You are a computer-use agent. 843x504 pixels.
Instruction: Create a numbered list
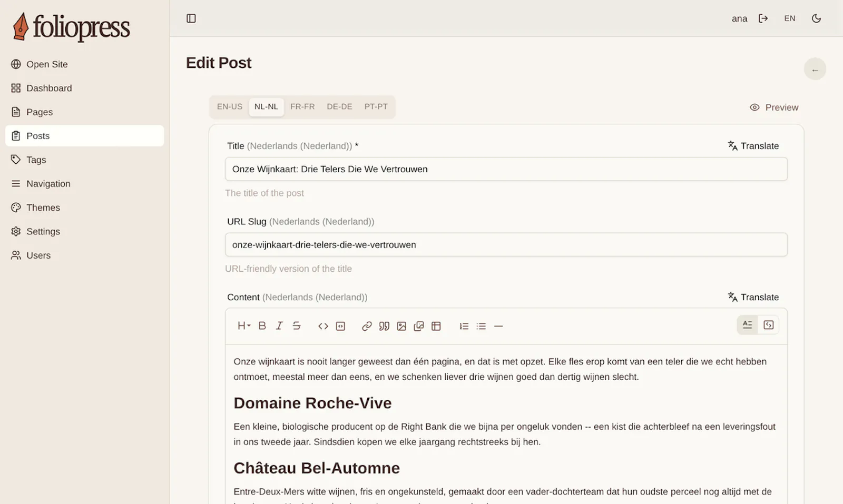(x=464, y=326)
